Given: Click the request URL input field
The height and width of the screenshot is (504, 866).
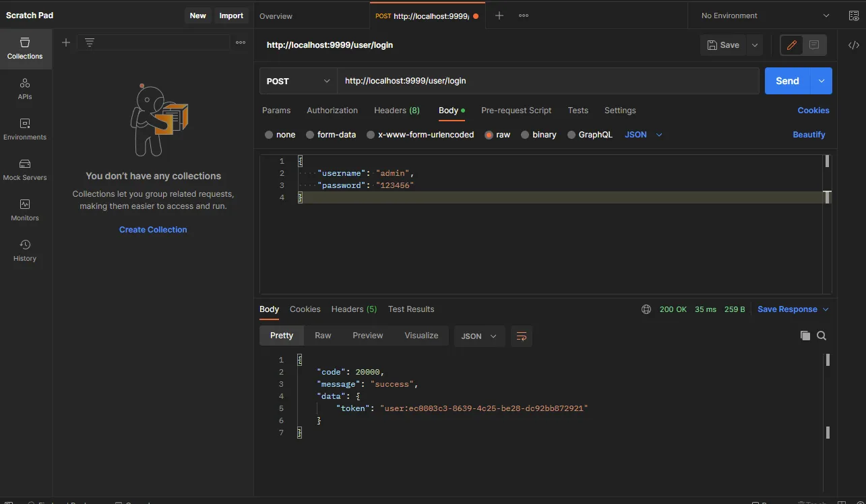Looking at the screenshot, I should 548,81.
